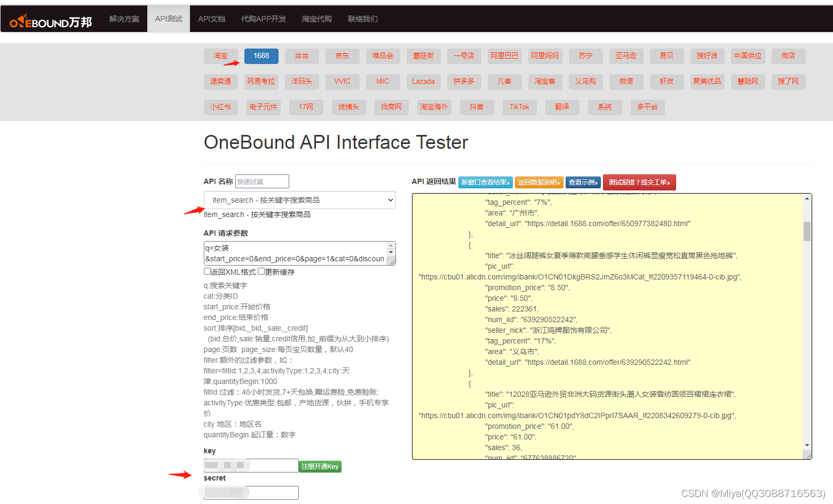Click the OneBound logo

click(51, 21)
